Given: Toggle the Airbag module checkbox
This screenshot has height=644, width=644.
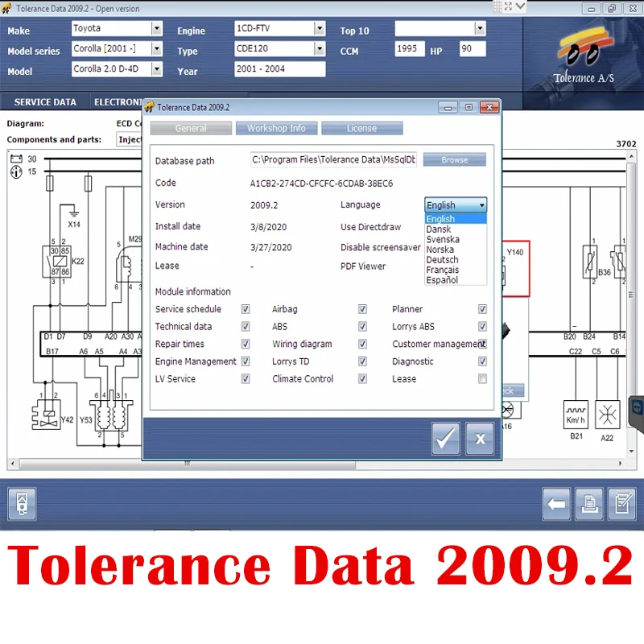Looking at the screenshot, I should click(x=362, y=309).
